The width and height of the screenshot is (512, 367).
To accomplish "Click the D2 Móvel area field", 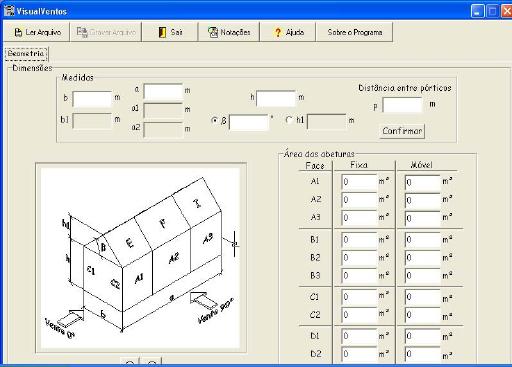I will (x=423, y=354).
